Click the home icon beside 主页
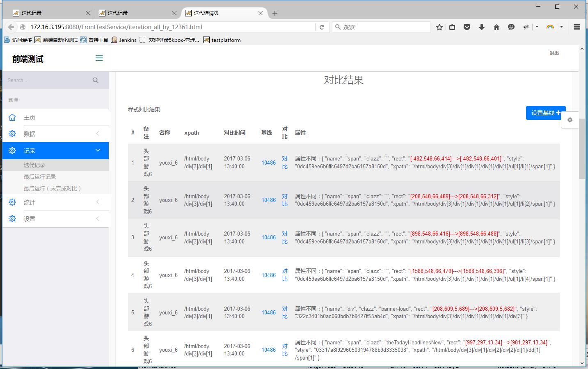 click(x=12, y=117)
